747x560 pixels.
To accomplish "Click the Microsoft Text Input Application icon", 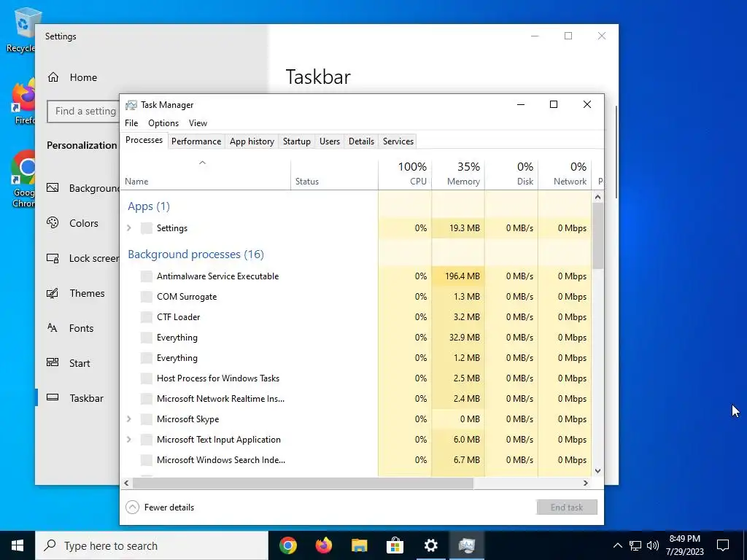I will pos(147,440).
